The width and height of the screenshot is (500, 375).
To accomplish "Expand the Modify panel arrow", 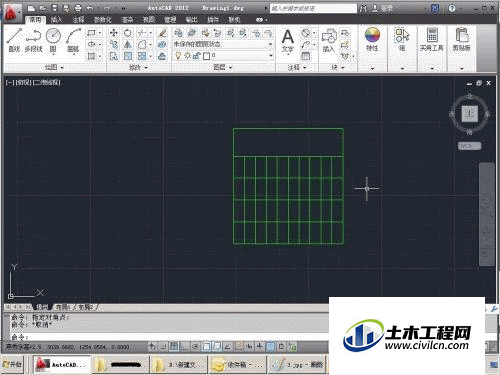I will pyautogui.click(x=146, y=68).
